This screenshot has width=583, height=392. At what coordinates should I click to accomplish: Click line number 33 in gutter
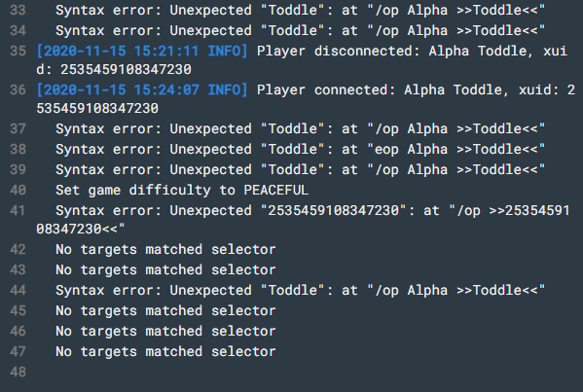pyautogui.click(x=18, y=10)
